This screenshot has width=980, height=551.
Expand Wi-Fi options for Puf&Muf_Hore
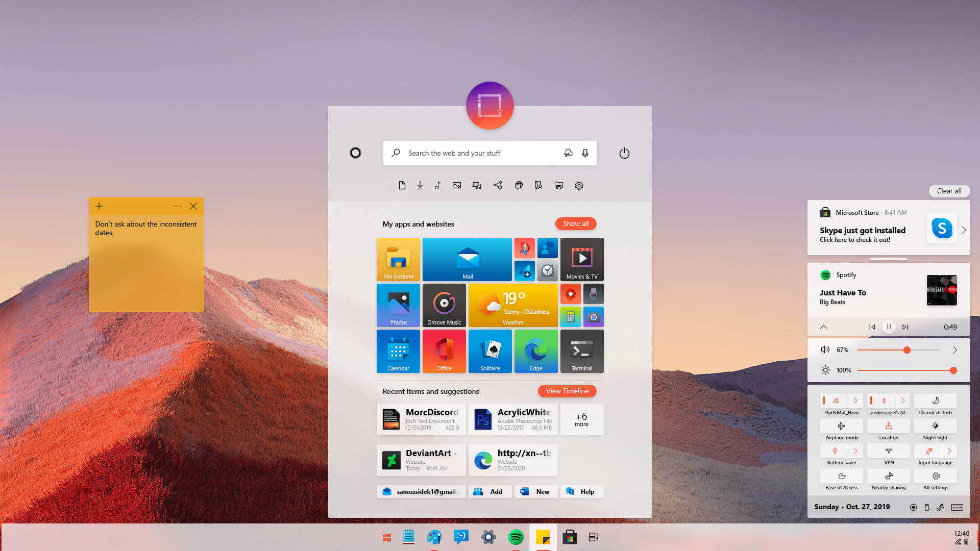(855, 400)
